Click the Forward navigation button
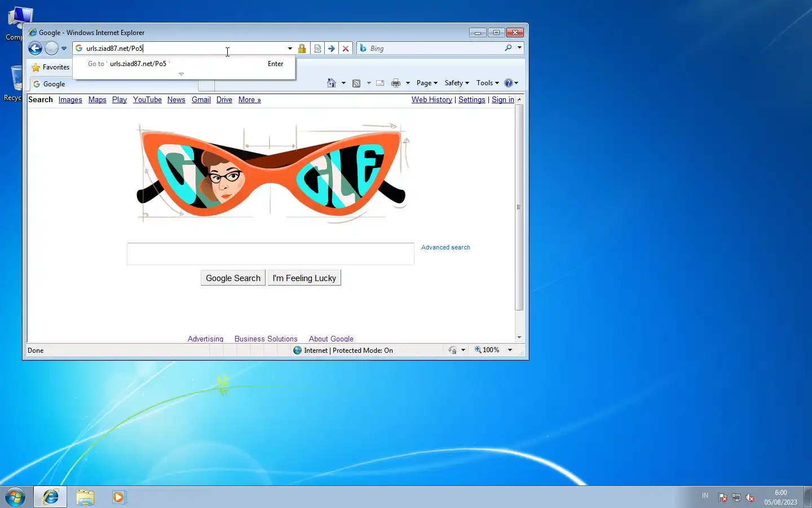 pos(51,49)
